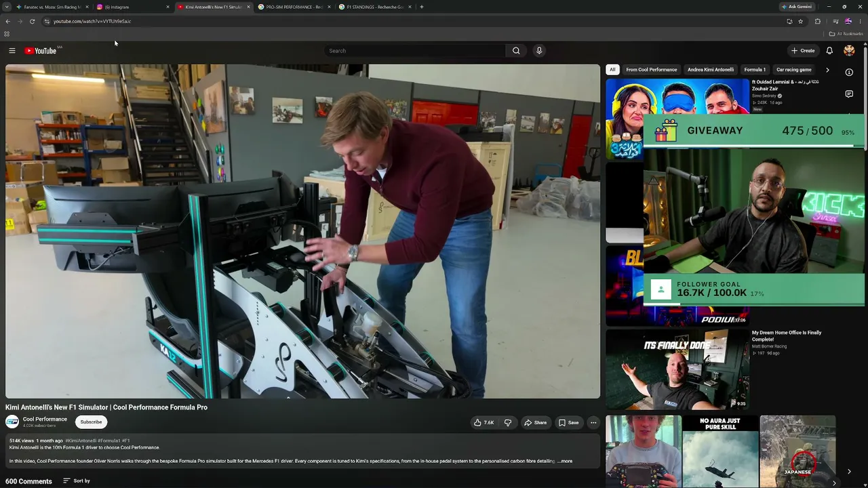This screenshot has height=488, width=868.
Task: Go back with browser back arrow
Action: [7, 21]
